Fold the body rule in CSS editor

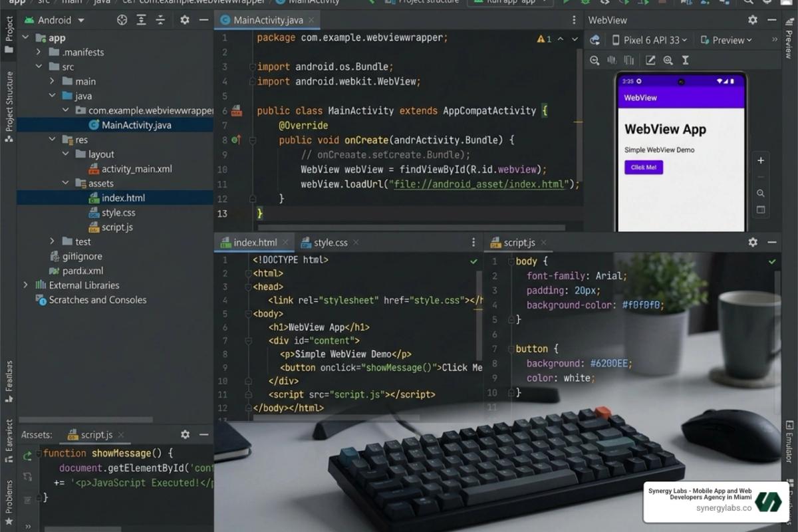[x=510, y=261]
